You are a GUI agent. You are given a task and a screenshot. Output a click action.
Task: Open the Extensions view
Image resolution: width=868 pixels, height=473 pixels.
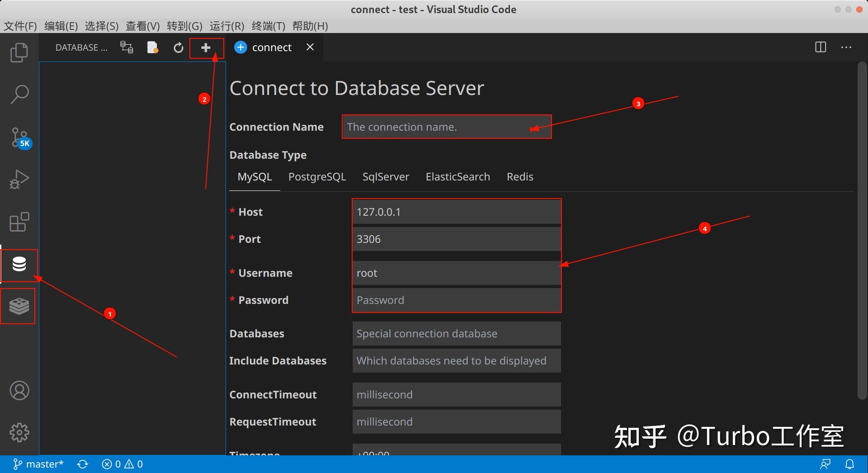click(x=19, y=222)
